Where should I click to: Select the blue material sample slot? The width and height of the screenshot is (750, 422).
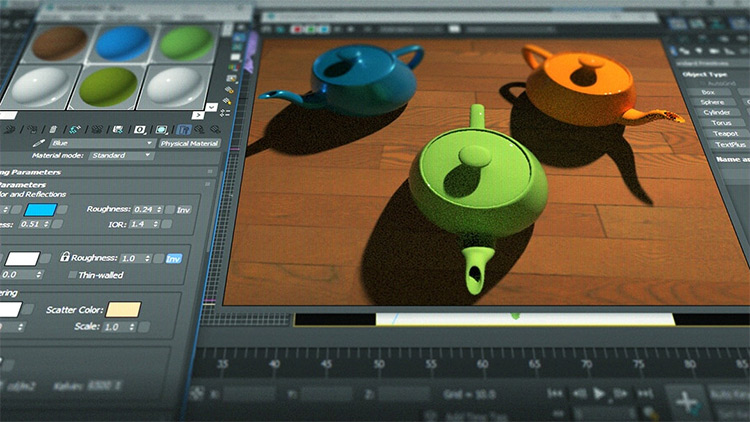click(123, 43)
